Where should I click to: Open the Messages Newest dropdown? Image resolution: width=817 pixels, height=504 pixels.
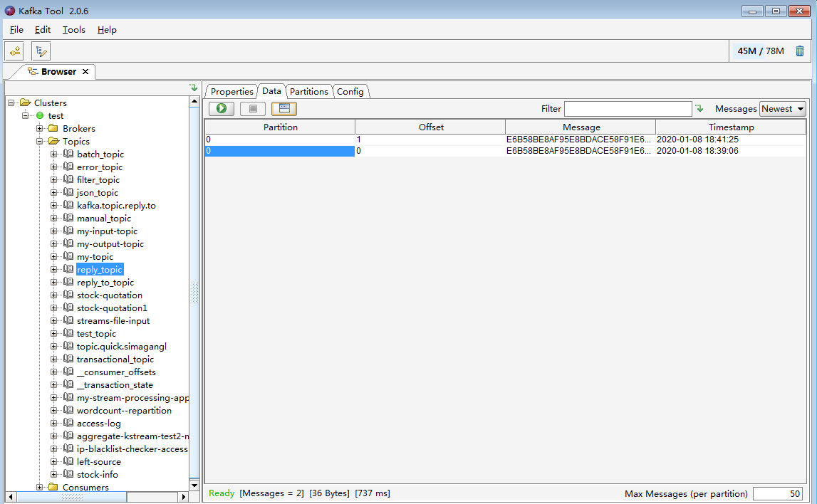tap(783, 109)
